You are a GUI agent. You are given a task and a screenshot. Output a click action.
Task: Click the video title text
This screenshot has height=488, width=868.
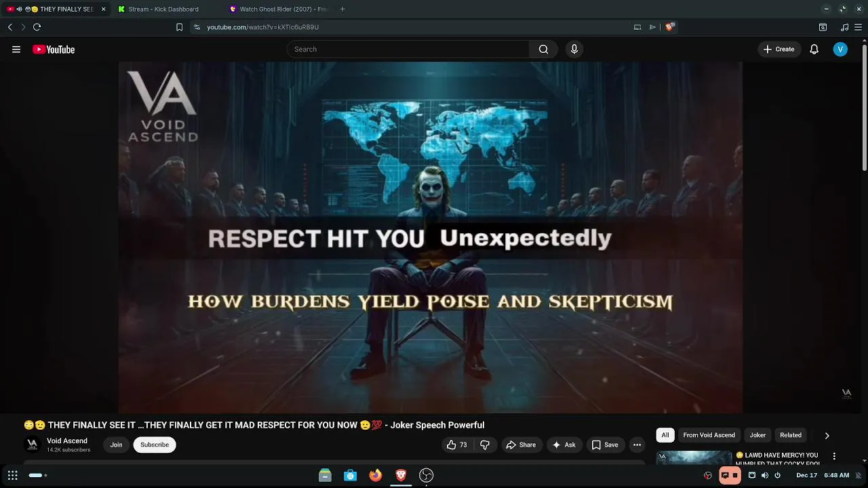[254, 425]
